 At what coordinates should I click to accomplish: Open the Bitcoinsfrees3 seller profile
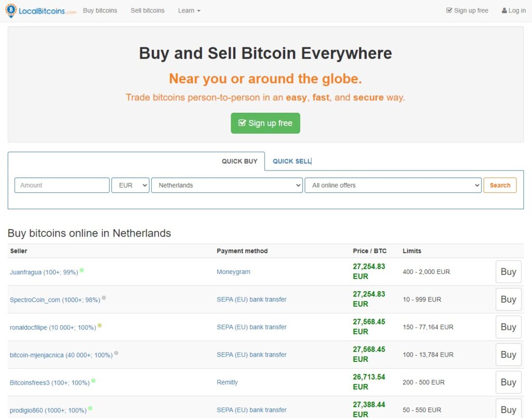click(x=49, y=383)
